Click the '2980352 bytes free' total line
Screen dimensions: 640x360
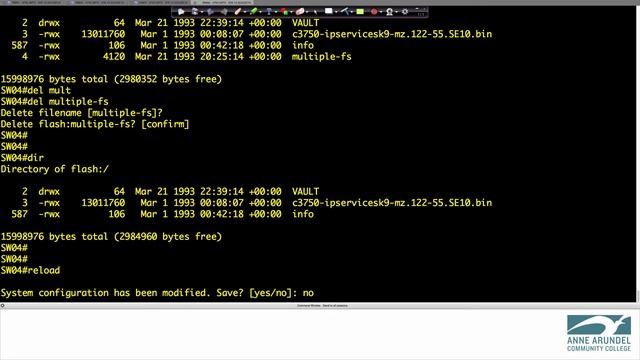click(111, 79)
